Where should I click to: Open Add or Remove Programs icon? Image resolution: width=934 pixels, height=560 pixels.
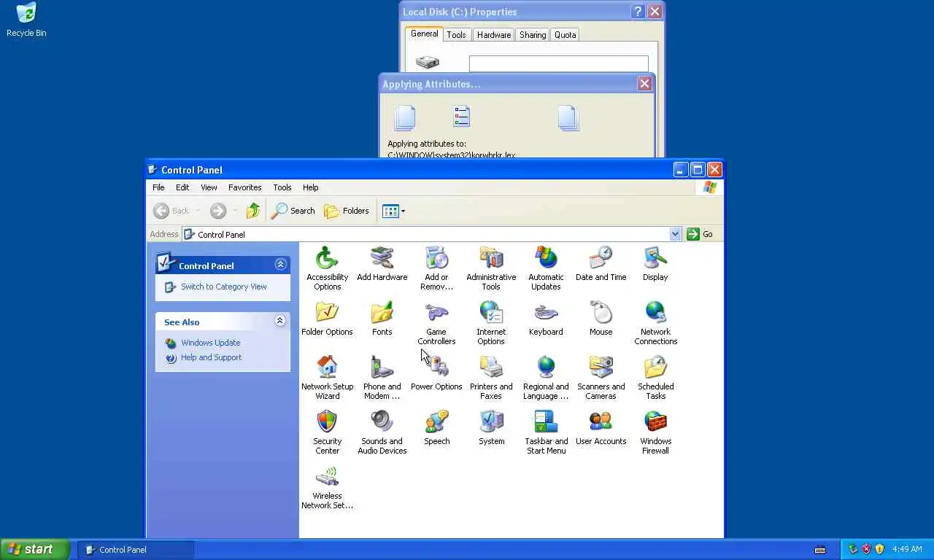(436, 258)
